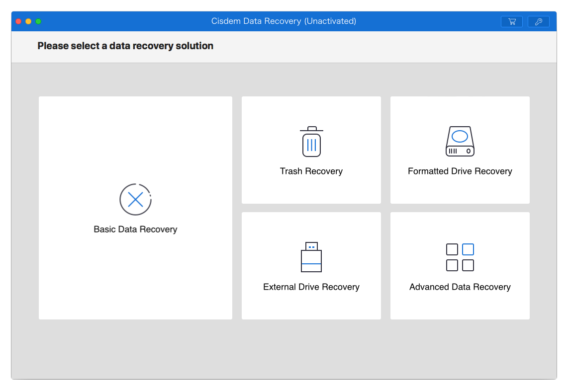This screenshot has height=392, width=569.
Task: Launch Formatted Drive Recovery
Action: pyautogui.click(x=460, y=150)
